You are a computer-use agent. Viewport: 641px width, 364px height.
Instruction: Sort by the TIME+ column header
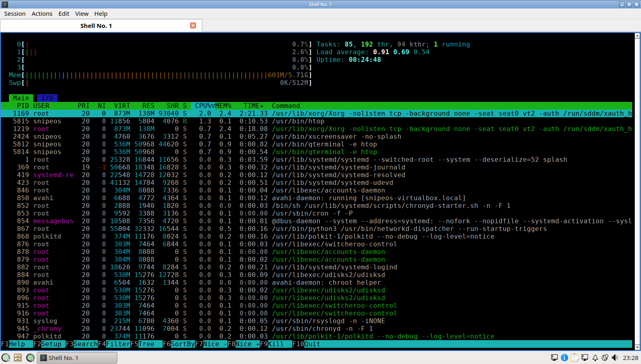click(254, 106)
